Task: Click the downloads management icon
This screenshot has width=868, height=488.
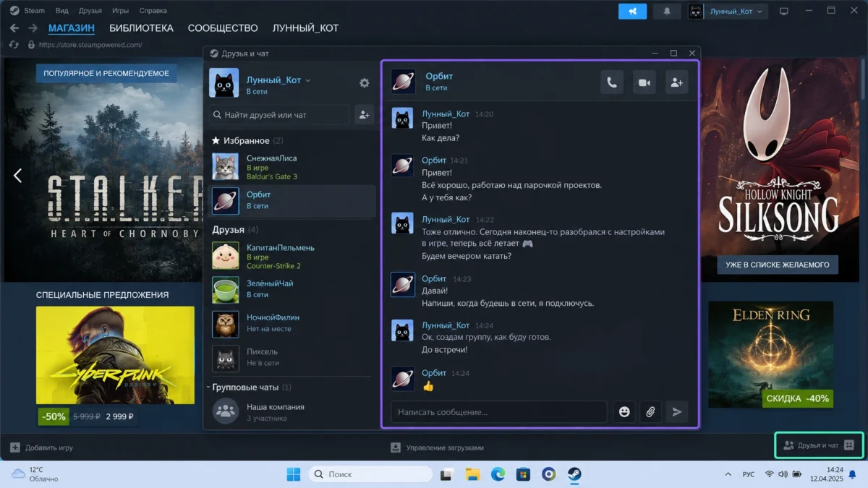Action: [x=396, y=448]
